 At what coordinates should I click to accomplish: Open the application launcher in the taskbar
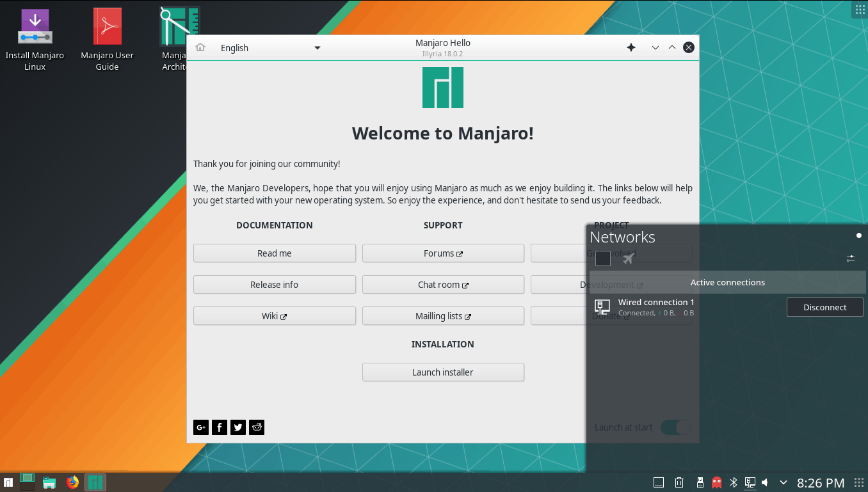coord(8,482)
